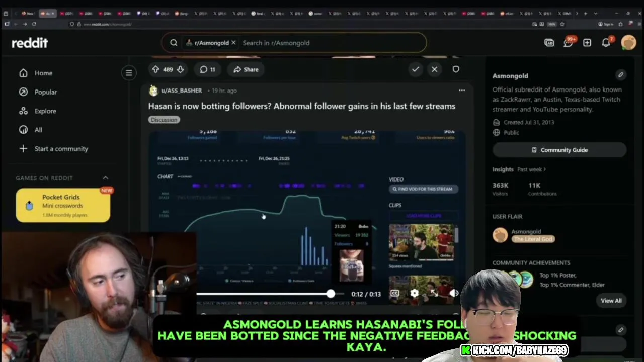
Task: Open video settings gear
Action: (x=414, y=293)
